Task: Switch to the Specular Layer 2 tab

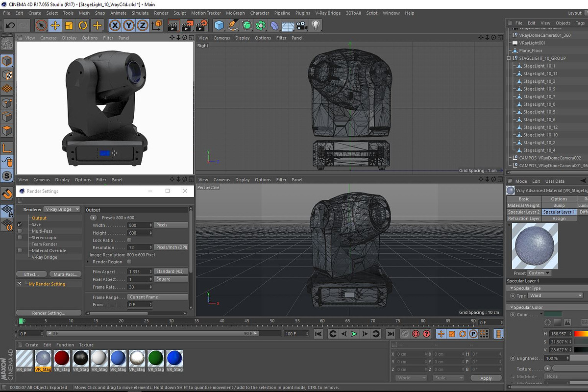Action: pos(523,212)
